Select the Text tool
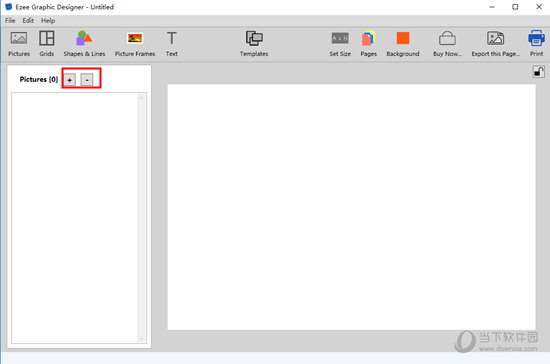550x364 pixels. point(172,44)
